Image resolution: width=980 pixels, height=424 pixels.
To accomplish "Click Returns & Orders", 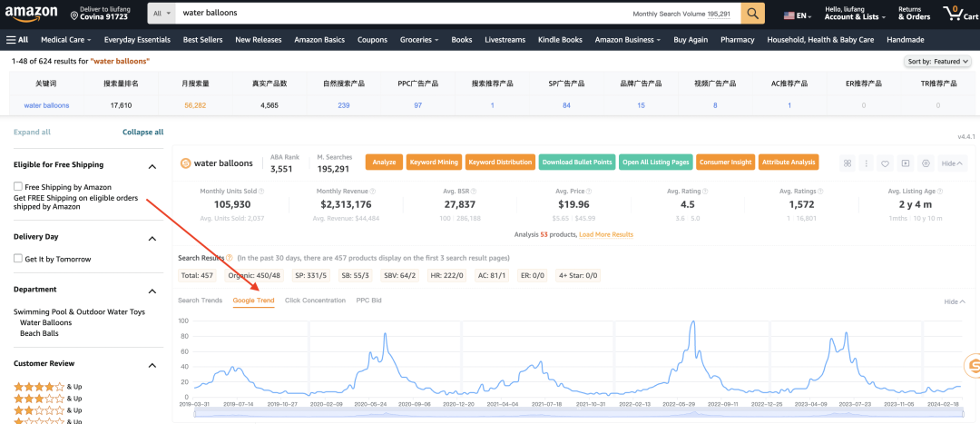I will coord(914,13).
